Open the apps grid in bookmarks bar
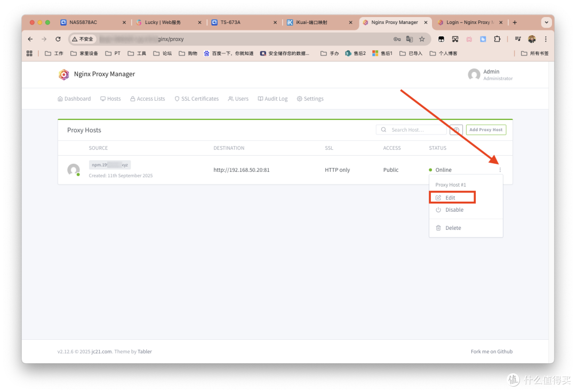The height and width of the screenshot is (392, 576). 29,53
